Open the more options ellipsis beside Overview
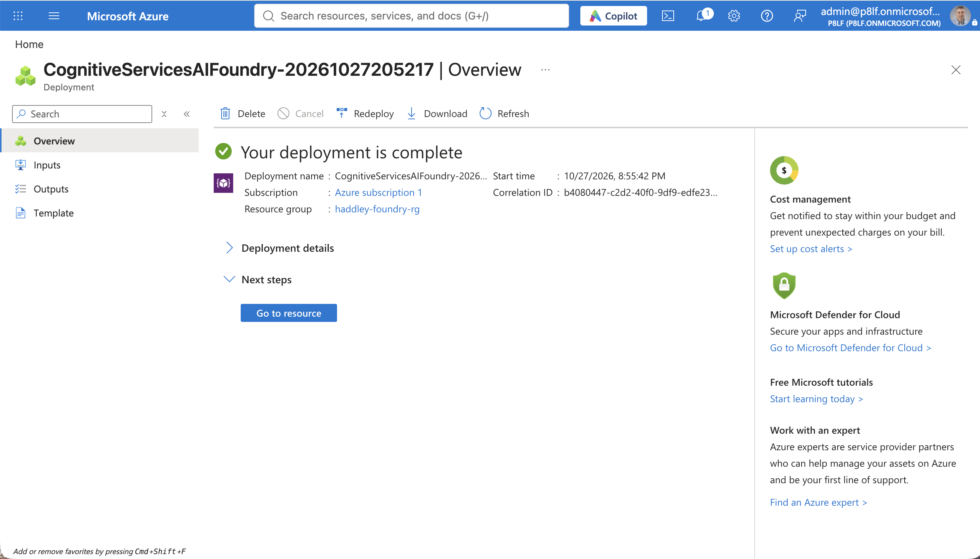The image size is (980, 559). click(545, 70)
